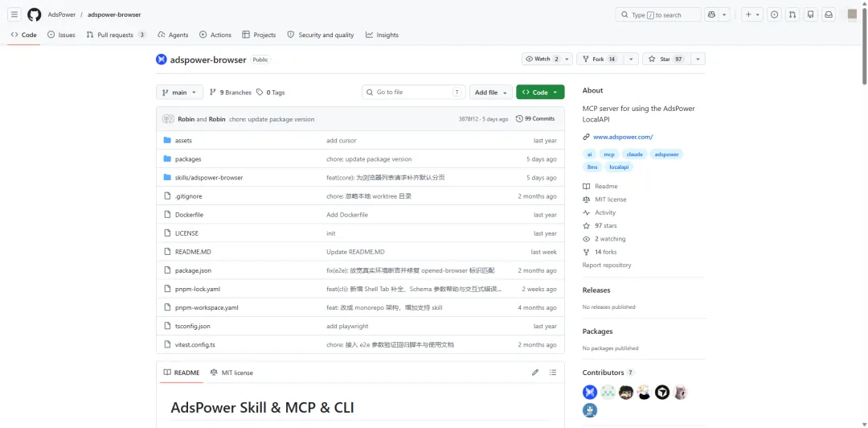This screenshot has height=428, width=868.
Task: Open the user avatar menu
Action: click(853, 14)
